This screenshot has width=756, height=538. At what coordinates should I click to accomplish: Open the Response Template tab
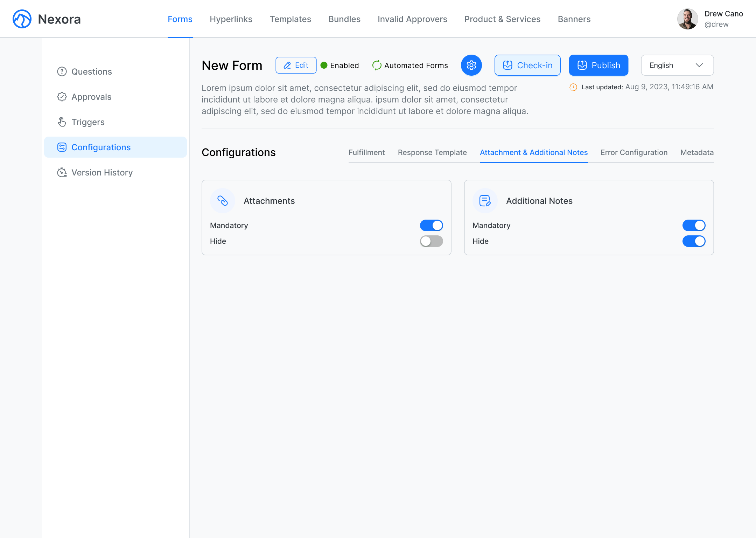tap(432, 152)
